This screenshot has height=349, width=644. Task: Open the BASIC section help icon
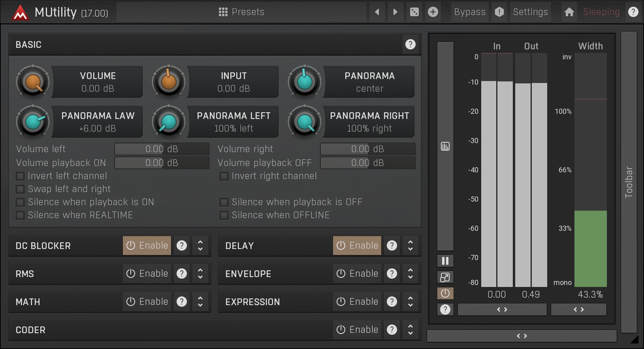click(410, 44)
